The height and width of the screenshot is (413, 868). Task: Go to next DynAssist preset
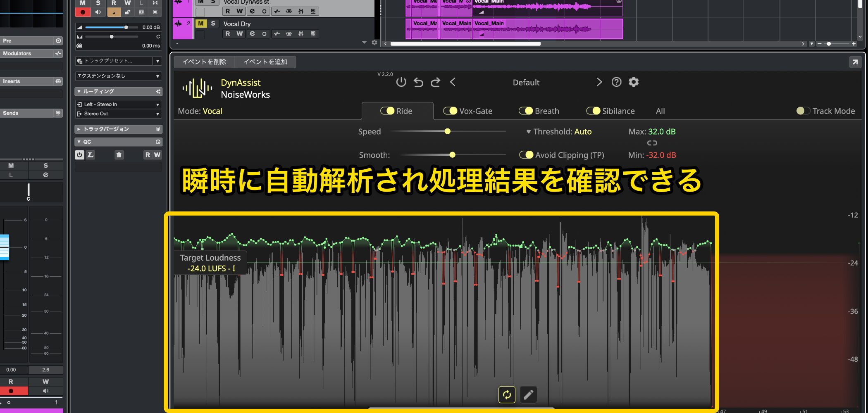pos(599,82)
